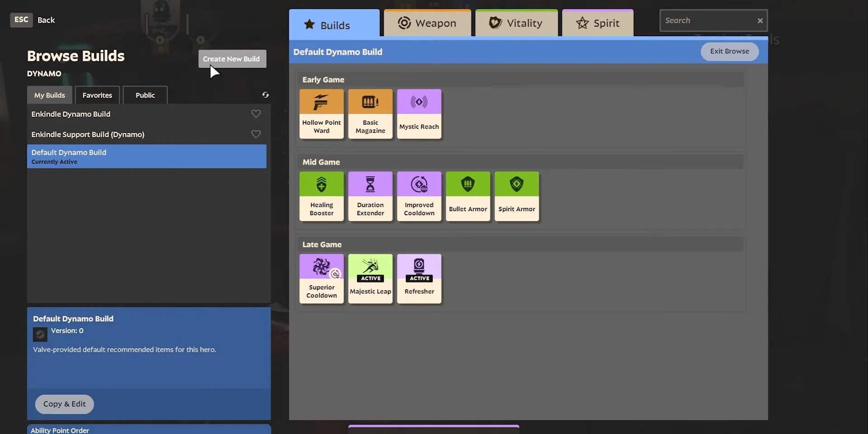Select the Hollow Point Ward item
The height and width of the screenshot is (434, 868).
tap(321, 114)
